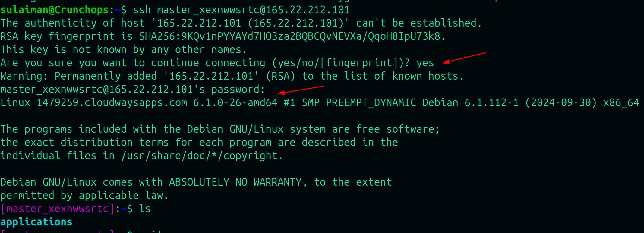Click the magenta [master_xexnwwsrtc] remote prompt
644x233 pixels.
tap(57, 209)
